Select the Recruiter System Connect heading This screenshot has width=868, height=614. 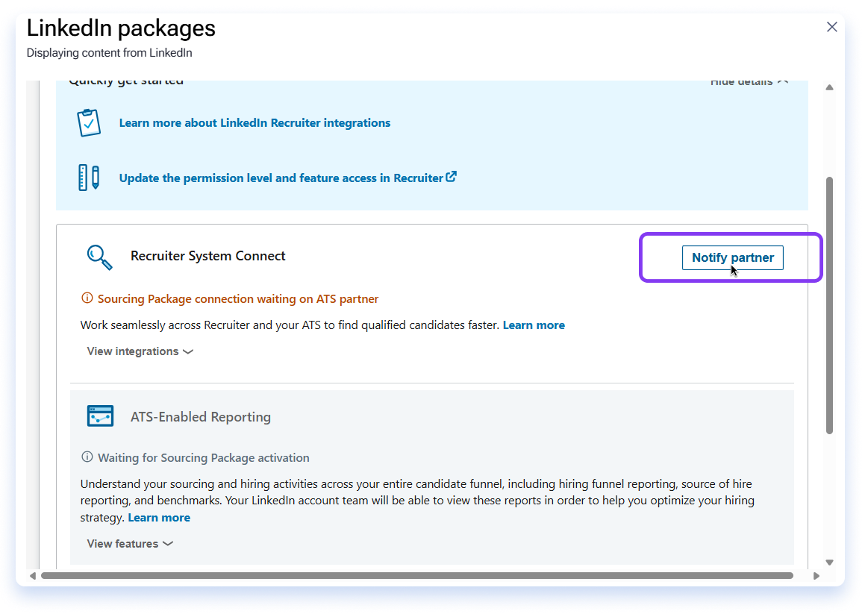point(208,256)
